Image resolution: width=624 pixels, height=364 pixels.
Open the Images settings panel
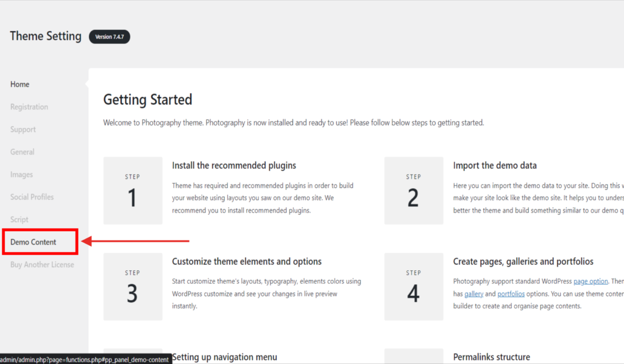point(21,175)
